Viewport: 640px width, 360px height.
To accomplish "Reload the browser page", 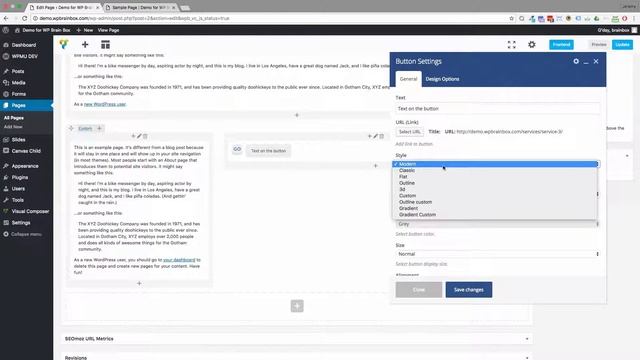I will coord(24,18).
